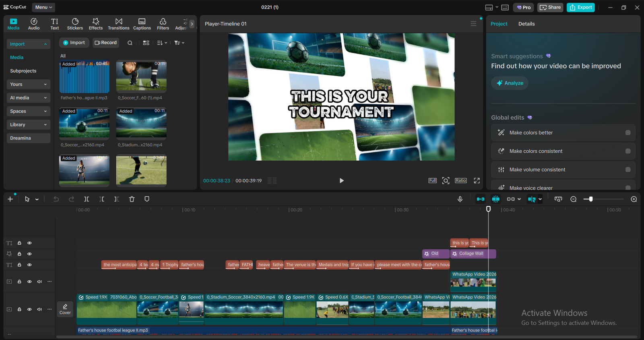Enable Make colors consistent toggle
The width and height of the screenshot is (644, 340).
(x=628, y=151)
